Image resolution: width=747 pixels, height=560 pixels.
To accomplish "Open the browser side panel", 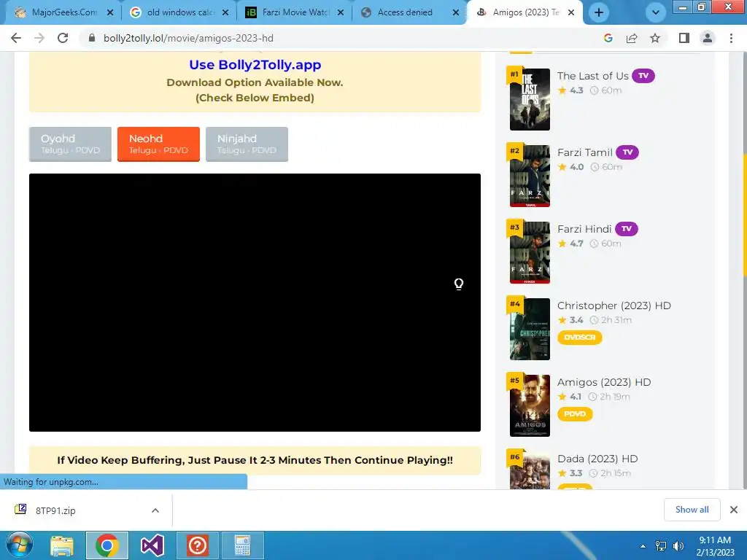I will pyautogui.click(x=684, y=38).
